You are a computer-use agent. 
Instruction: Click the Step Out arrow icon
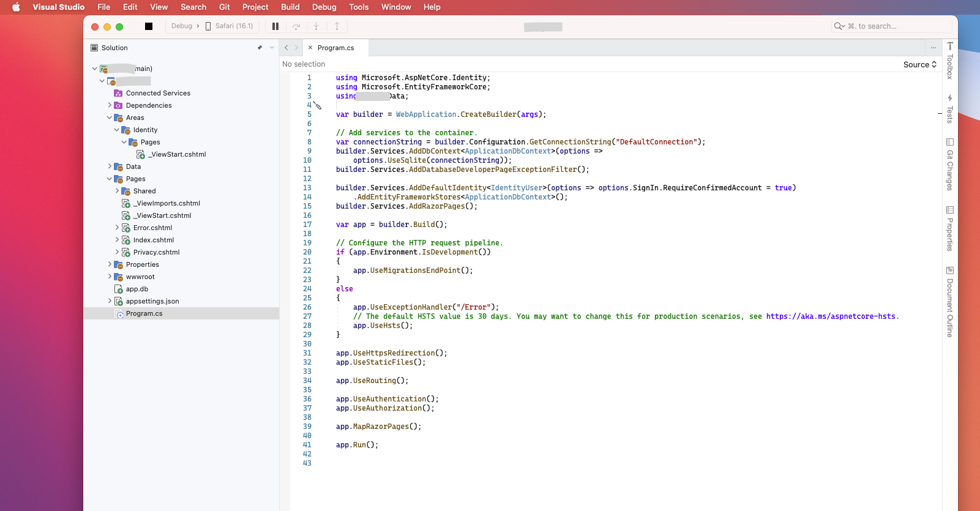click(x=337, y=26)
